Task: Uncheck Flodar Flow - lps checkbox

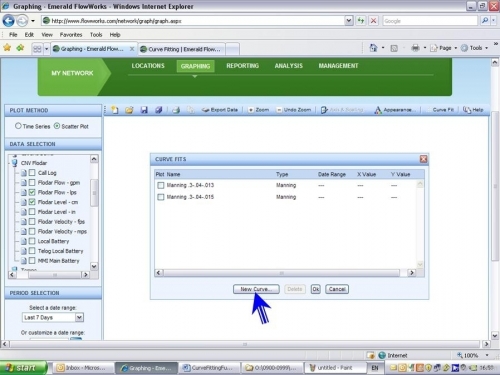Action: [x=32, y=192]
